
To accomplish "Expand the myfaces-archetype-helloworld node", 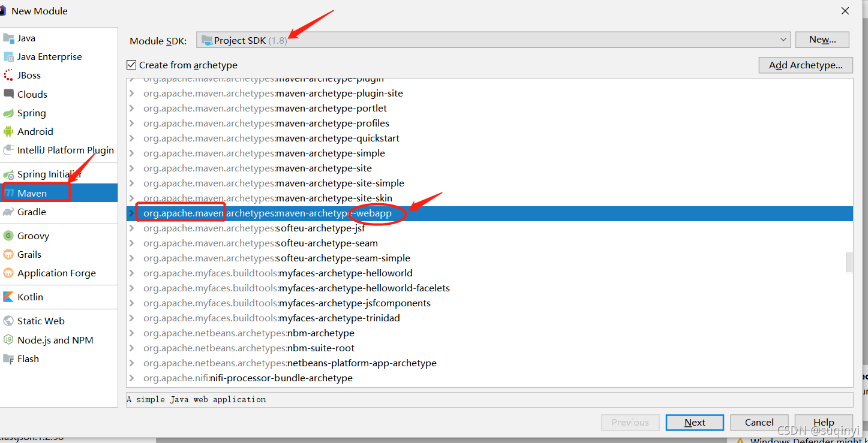I will coord(132,273).
